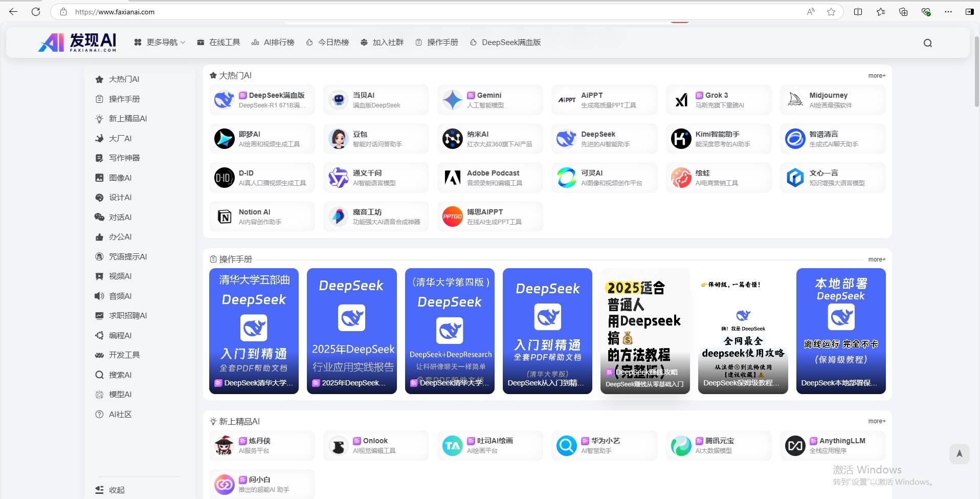Open the 即梦AI icon

point(224,139)
